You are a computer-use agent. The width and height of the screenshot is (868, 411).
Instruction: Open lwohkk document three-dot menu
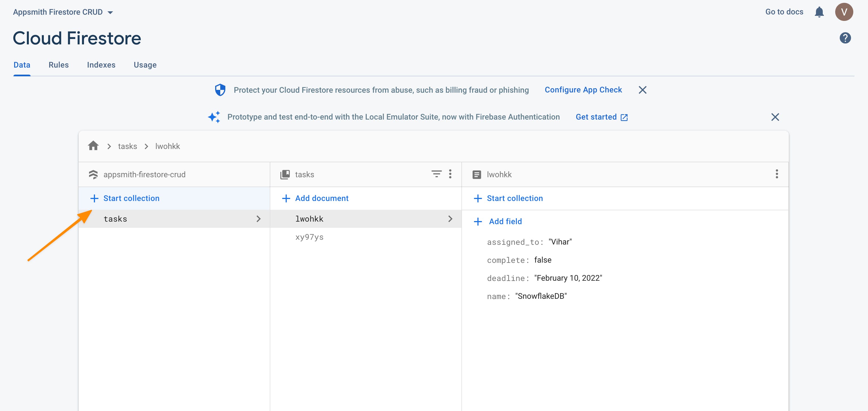(776, 174)
